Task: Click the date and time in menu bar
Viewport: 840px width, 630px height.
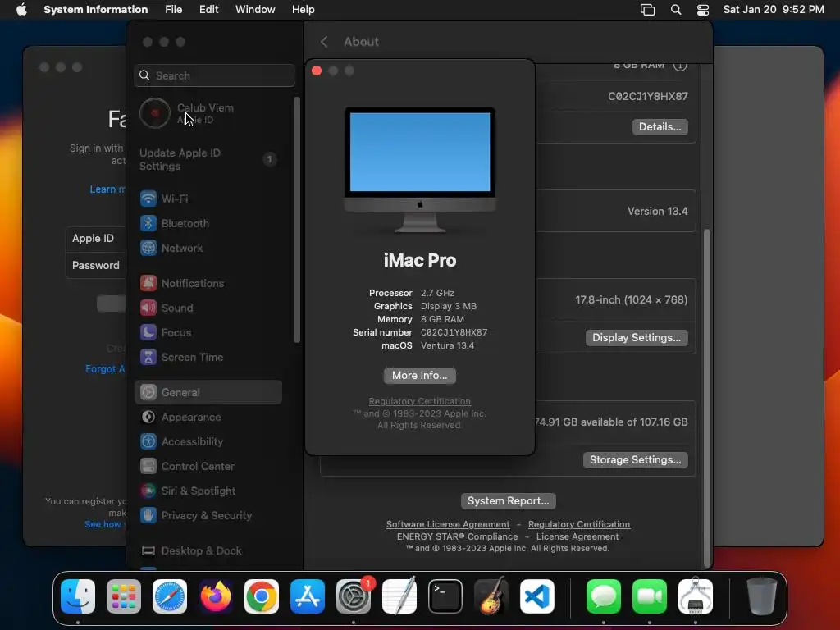Action: point(774,10)
